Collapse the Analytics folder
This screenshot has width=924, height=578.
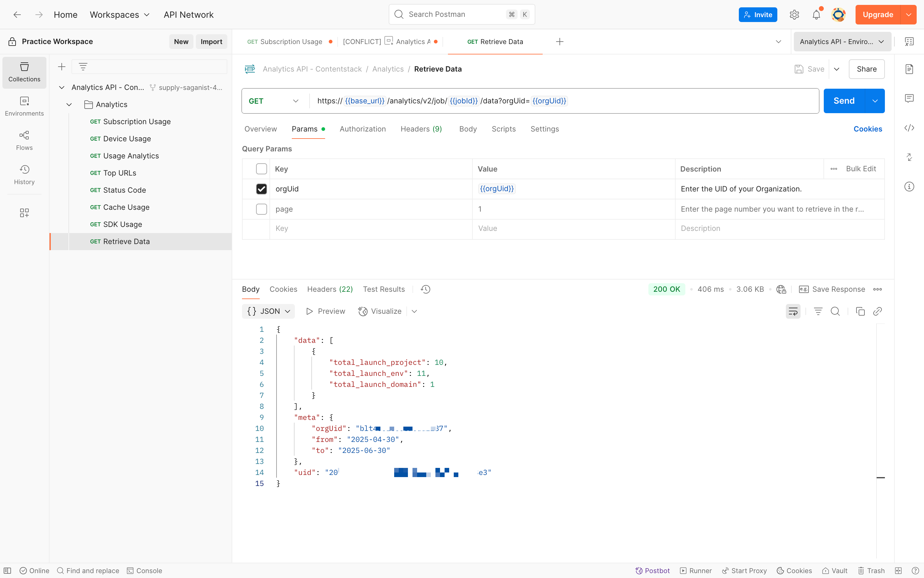click(x=69, y=105)
